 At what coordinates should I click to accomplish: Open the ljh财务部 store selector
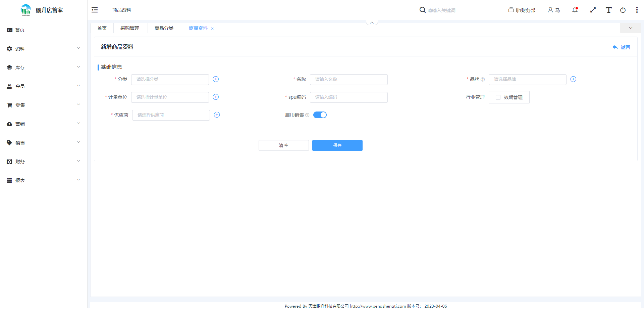[x=522, y=10]
